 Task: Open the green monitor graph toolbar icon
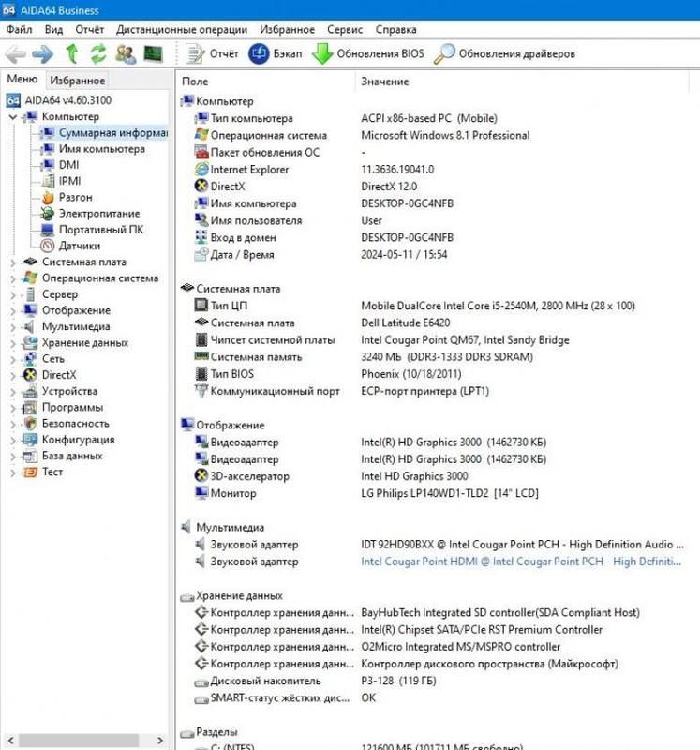pos(153,54)
